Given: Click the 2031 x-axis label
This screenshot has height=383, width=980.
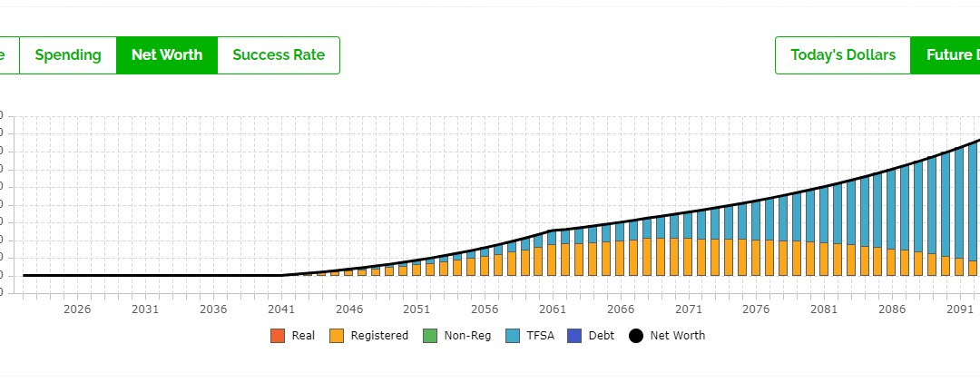Looking at the screenshot, I should pos(145,309).
